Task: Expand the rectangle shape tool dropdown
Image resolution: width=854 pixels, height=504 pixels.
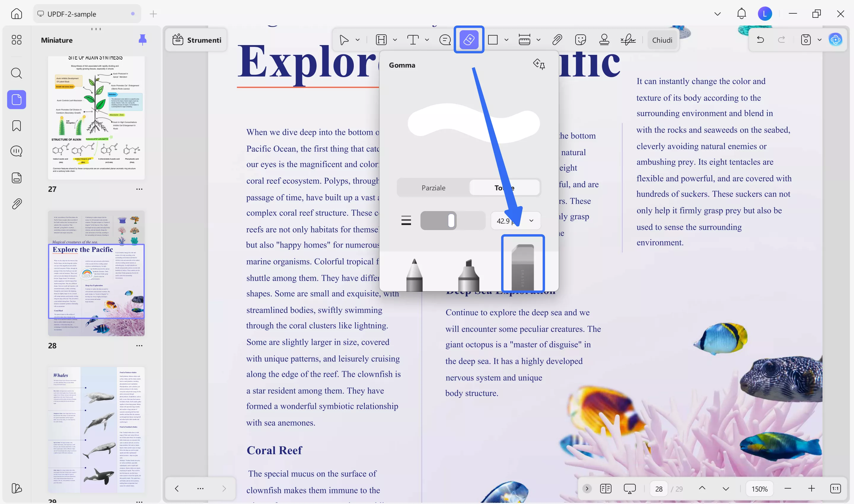Action: (506, 40)
